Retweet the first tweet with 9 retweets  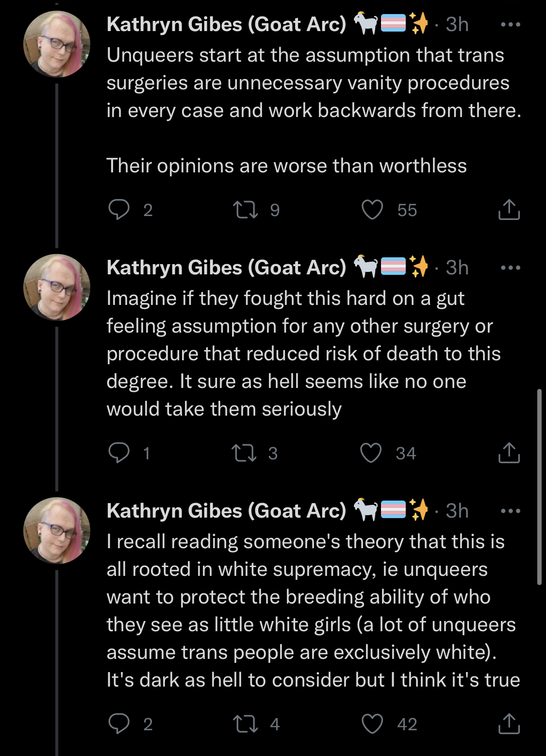pyautogui.click(x=245, y=210)
